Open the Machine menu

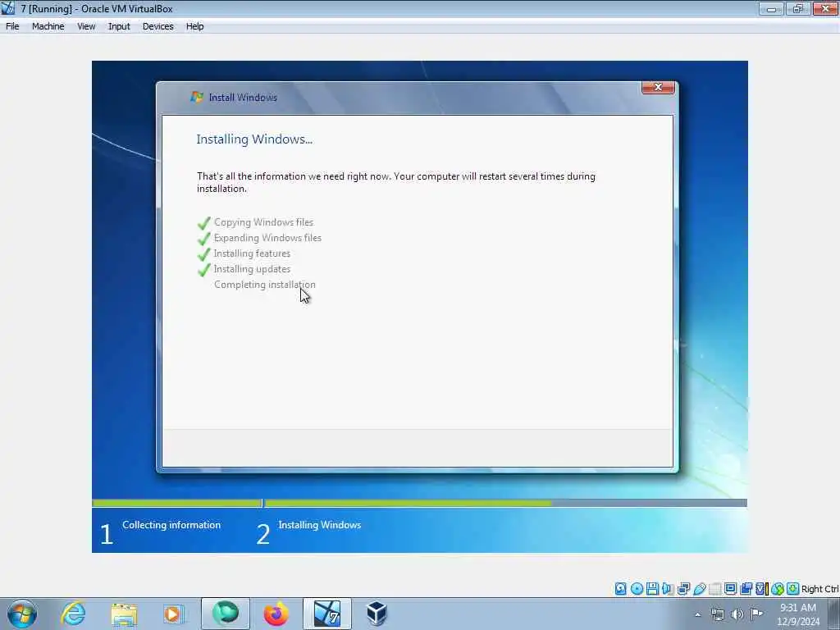[48, 26]
